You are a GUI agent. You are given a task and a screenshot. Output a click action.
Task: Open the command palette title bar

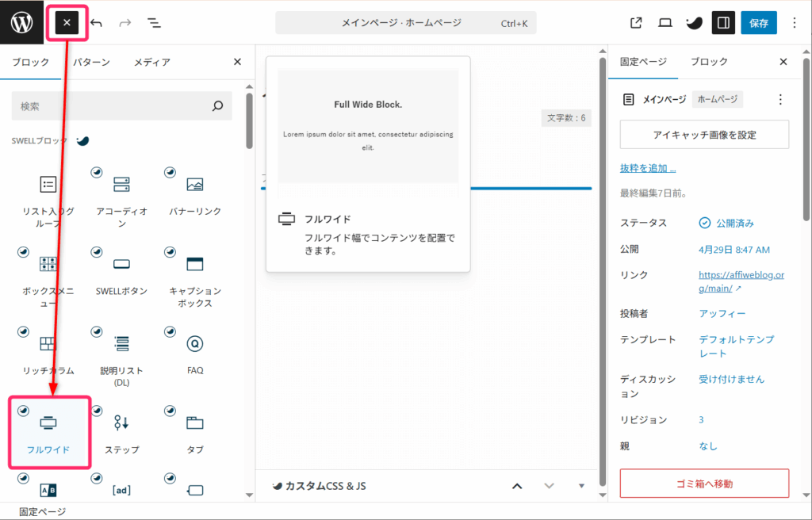(x=405, y=23)
